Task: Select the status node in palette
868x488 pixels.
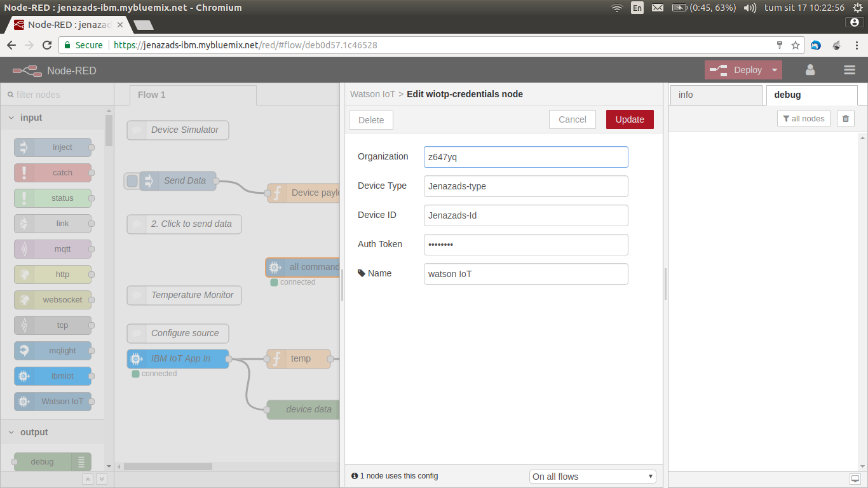Action: pyautogui.click(x=53, y=198)
